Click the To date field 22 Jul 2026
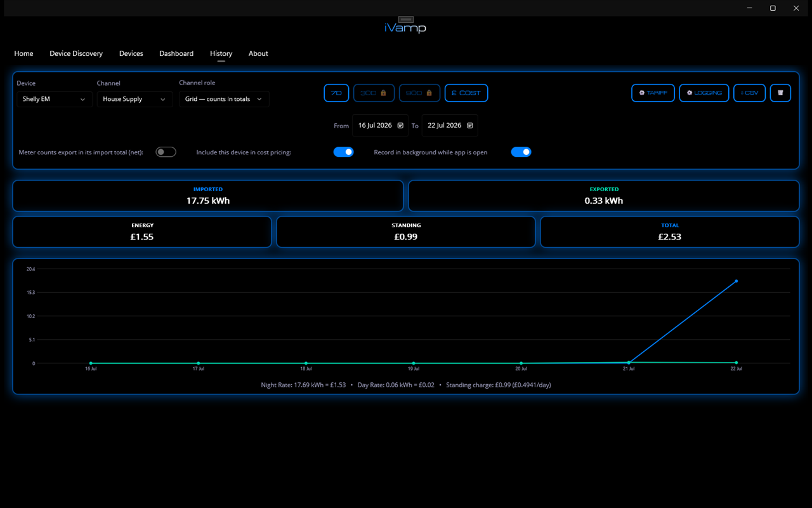This screenshot has width=812, height=508. point(450,126)
